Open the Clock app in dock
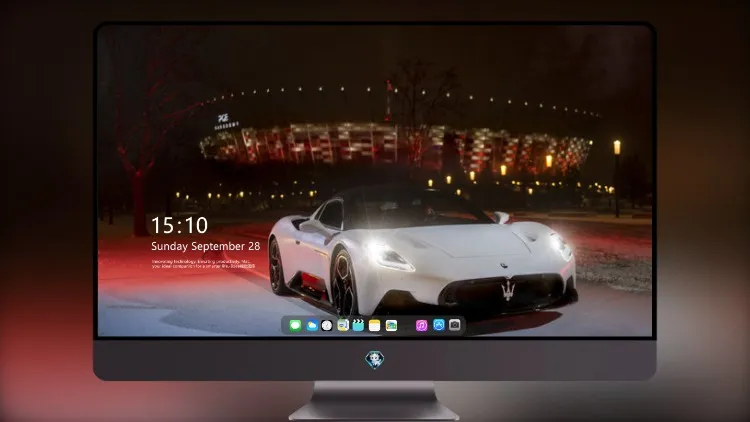Screen dimensions: 750x422 [327, 325]
